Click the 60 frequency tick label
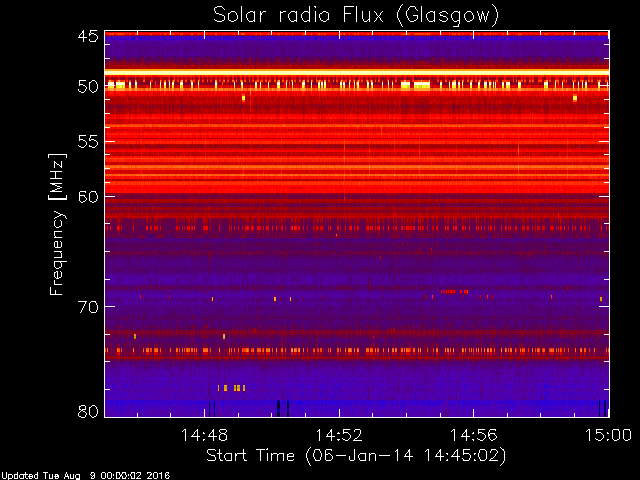The height and width of the screenshot is (480, 640). pos(88,196)
